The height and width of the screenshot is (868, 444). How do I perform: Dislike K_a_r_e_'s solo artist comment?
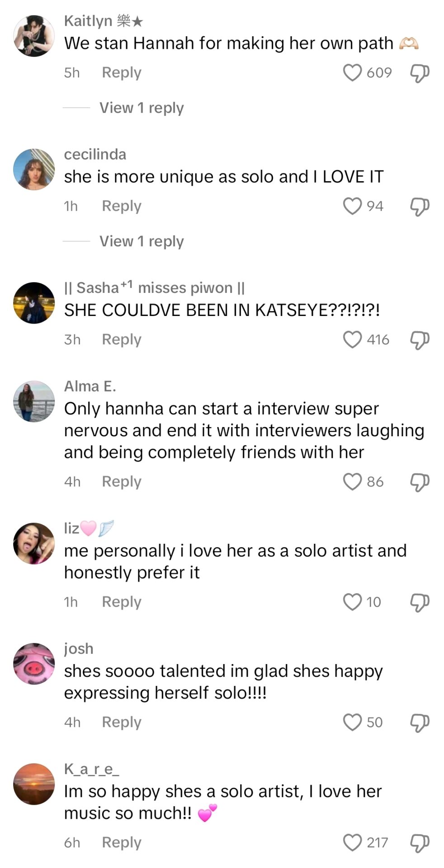(x=419, y=843)
